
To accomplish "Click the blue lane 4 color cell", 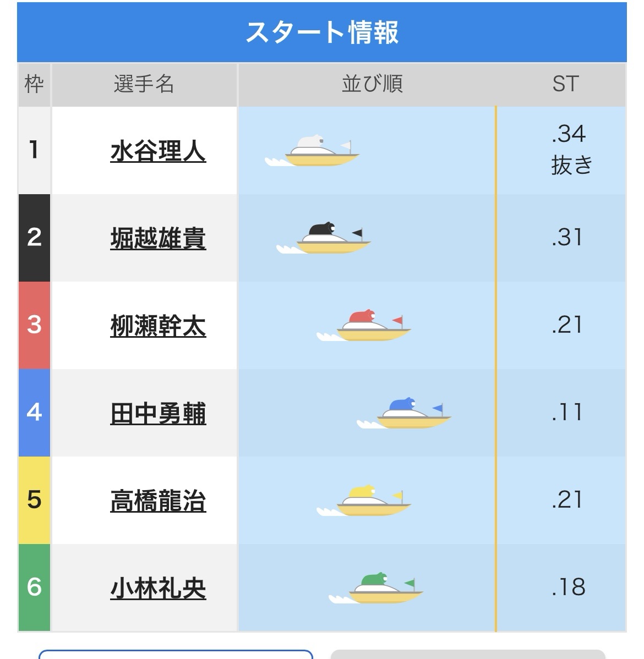I will pos(34,413).
